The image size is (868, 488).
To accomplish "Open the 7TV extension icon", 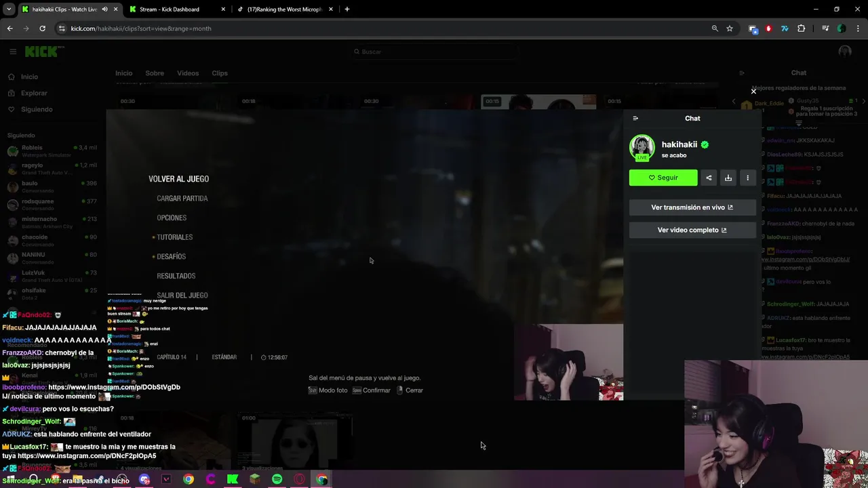I will [x=785, y=28].
